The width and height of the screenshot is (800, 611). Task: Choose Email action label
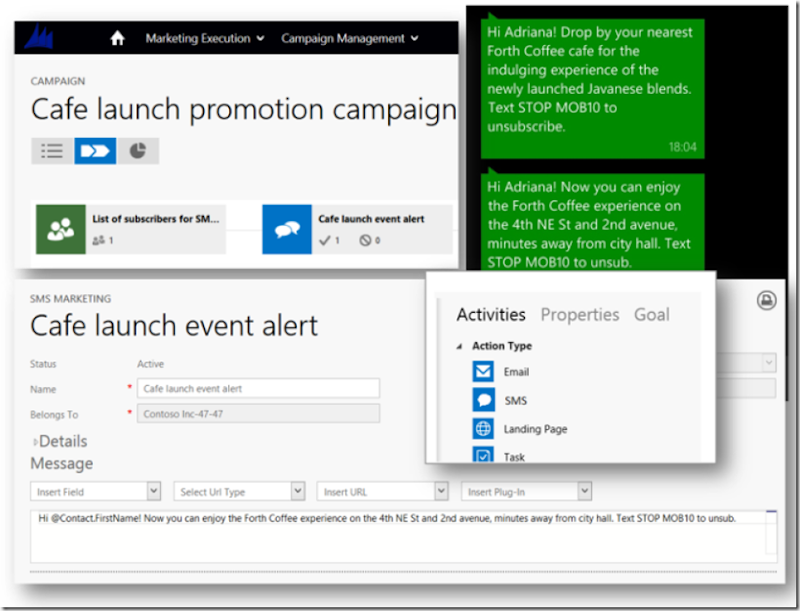pyautogui.click(x=516, y=372)
